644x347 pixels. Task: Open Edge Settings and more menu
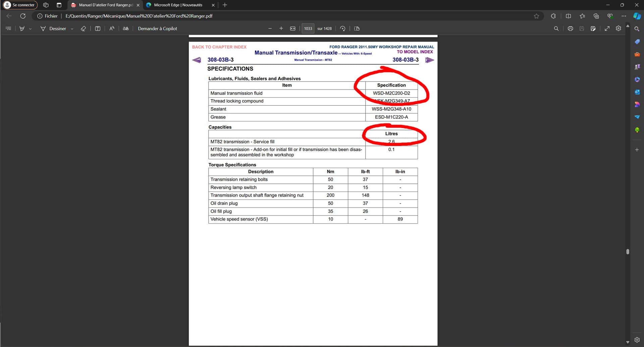pos(624,16)
